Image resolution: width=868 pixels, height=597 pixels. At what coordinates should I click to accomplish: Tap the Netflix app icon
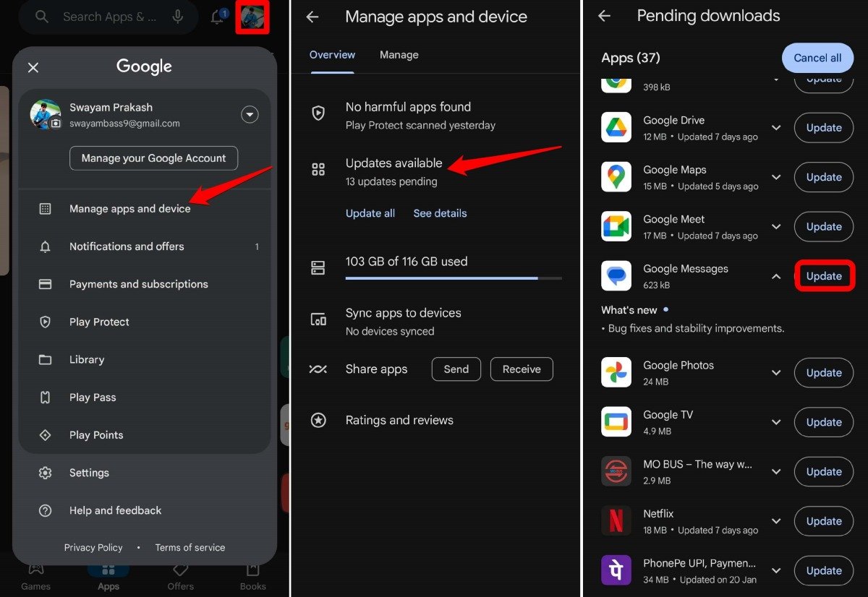616,521
